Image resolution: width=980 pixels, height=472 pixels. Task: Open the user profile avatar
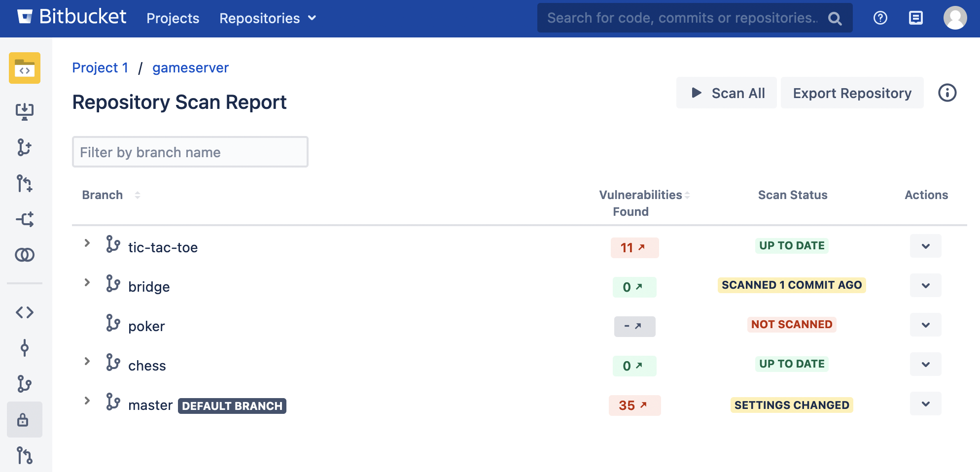click(x=955, y=18)
